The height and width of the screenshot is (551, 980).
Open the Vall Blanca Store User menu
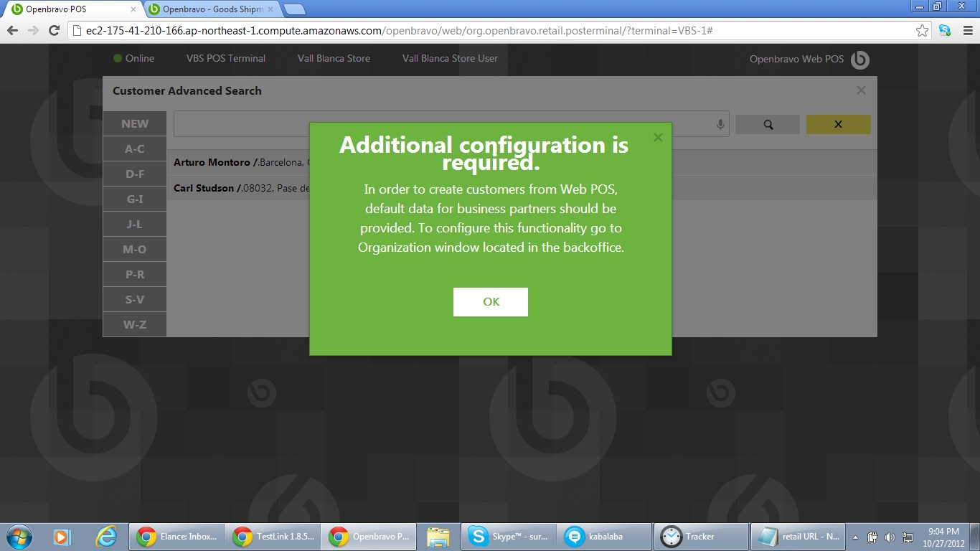(450, 58)
